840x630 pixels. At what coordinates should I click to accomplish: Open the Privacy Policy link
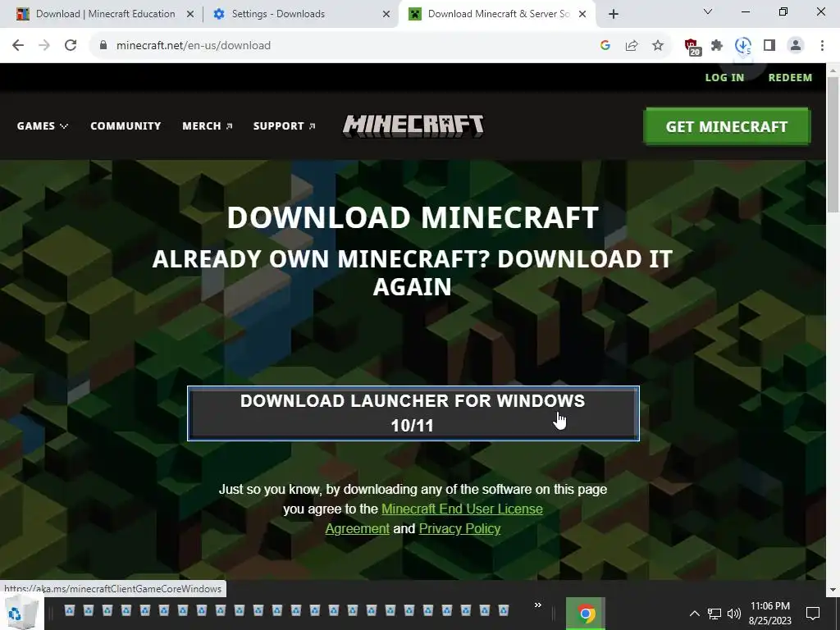(459, 529)
